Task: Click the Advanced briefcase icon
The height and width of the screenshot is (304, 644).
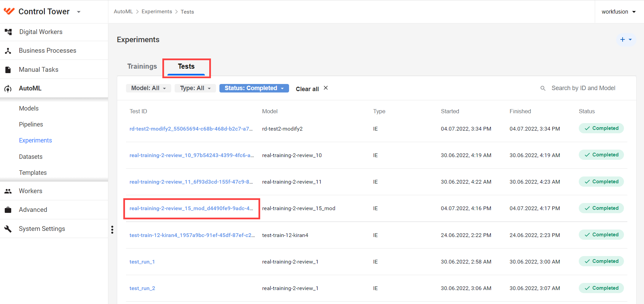Action: 8,210
